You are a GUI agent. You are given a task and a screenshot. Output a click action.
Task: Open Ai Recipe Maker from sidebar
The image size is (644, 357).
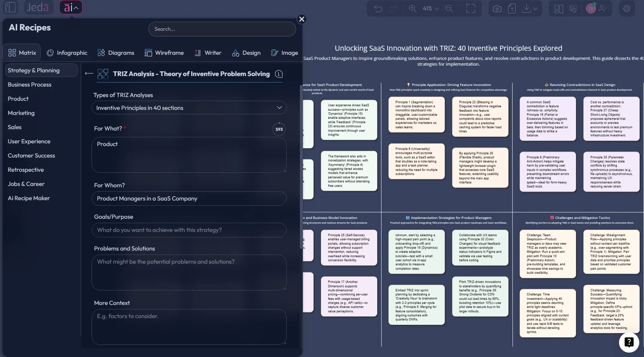click(x=29, y=198)
